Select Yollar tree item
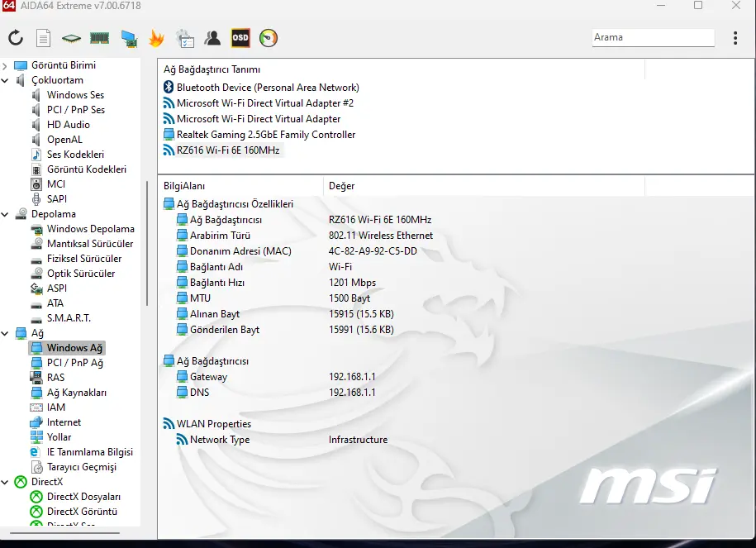The height and width of the screenshot is (548, 756). click(59, 437)
